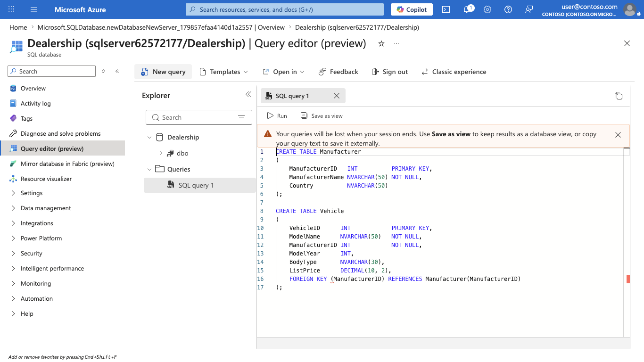Close the Query editor blade

click(x=627, y=43)
